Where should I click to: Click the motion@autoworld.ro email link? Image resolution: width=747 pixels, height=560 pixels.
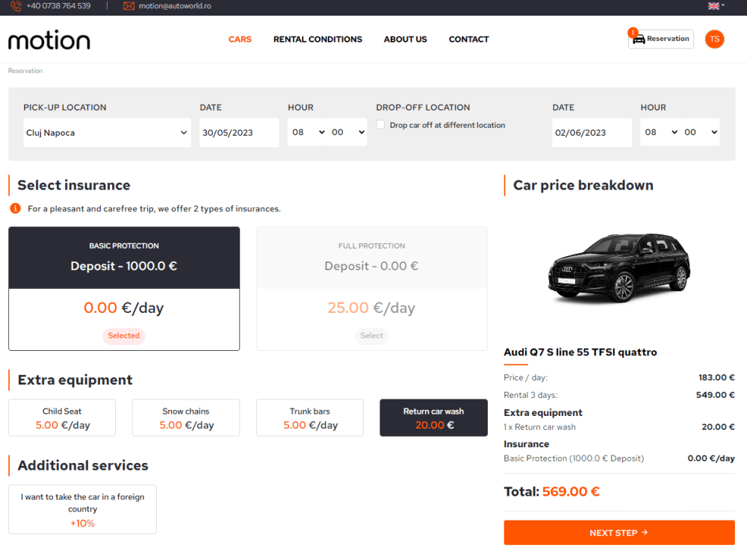175,6
